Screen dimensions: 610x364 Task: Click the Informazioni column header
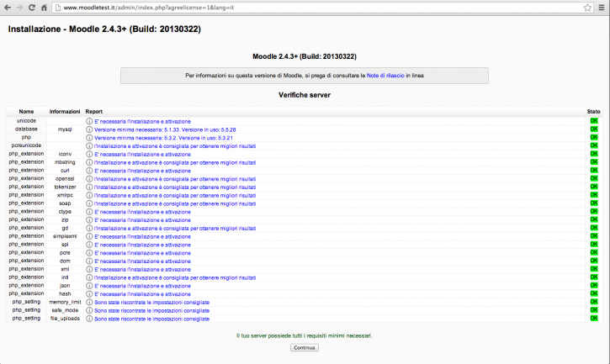click(x=65, y=112)
